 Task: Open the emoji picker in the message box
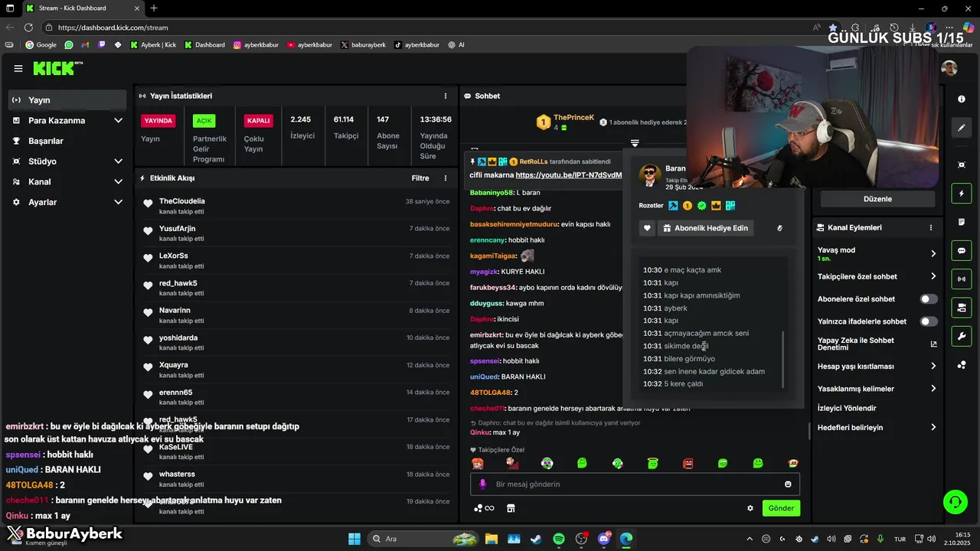(x=788, y=484)
